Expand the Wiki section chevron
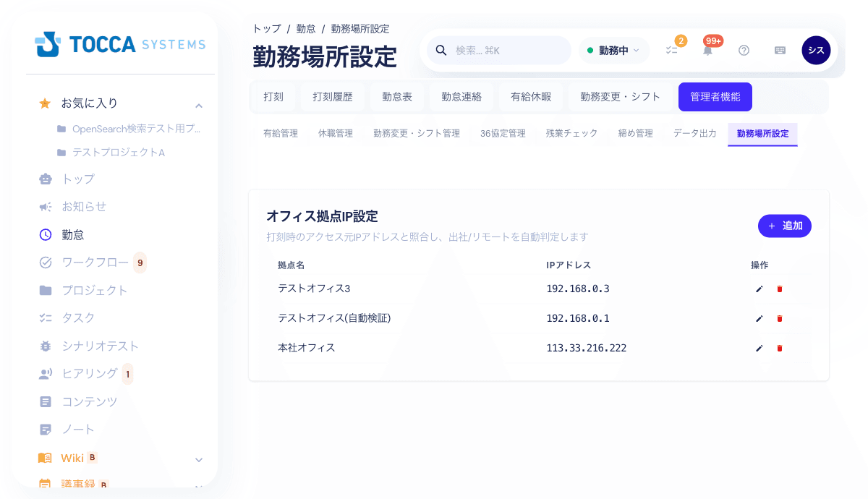 pos(199,460)
